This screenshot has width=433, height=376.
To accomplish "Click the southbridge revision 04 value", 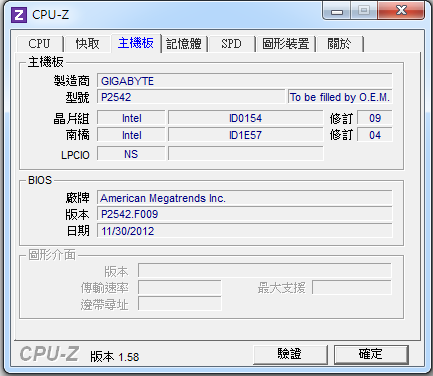I will click(375, 135).
